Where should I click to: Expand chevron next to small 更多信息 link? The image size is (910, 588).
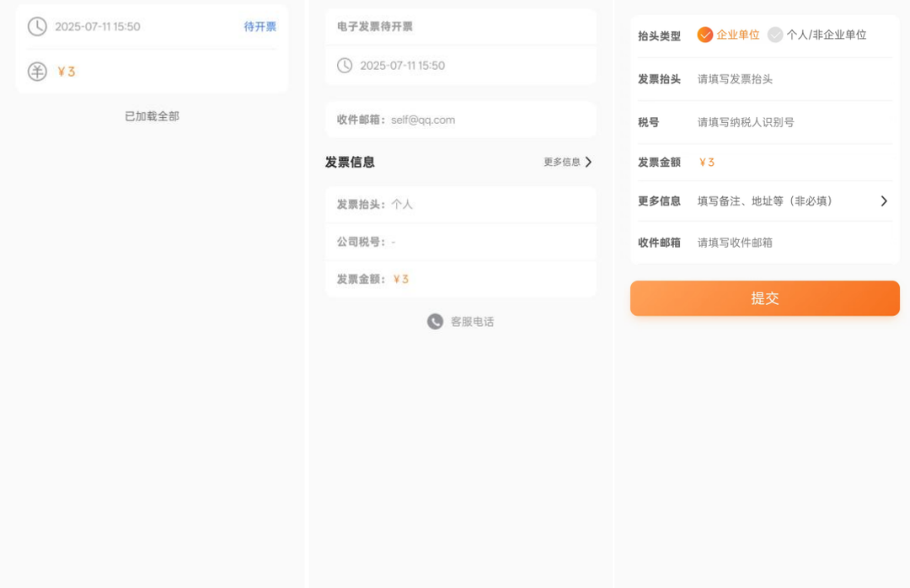tap(588, 162)
